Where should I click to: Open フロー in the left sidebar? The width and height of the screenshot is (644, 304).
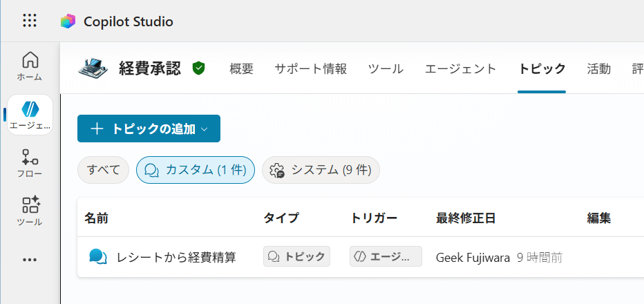click(x=30, y=163)
